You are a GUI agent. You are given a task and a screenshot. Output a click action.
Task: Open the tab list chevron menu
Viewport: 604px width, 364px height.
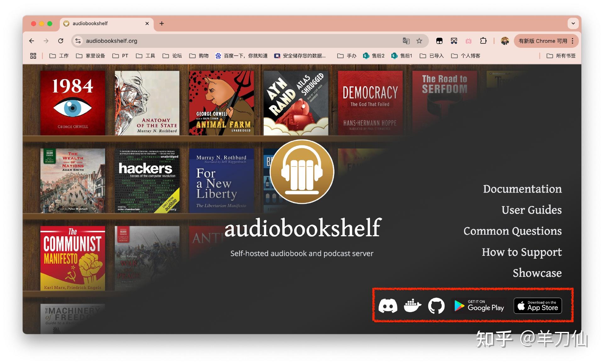(573, 23)
